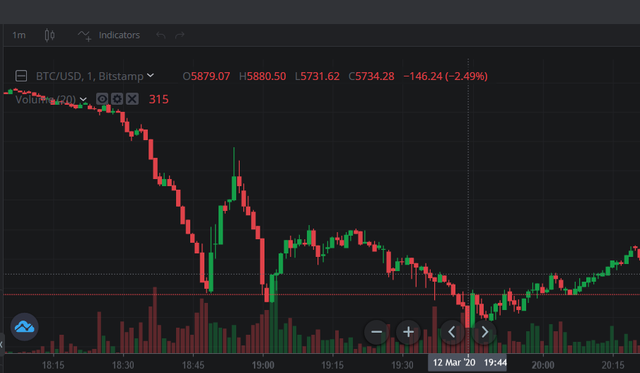
Task: Click the close price C5734.28
Action: click(x=371, y=76)
